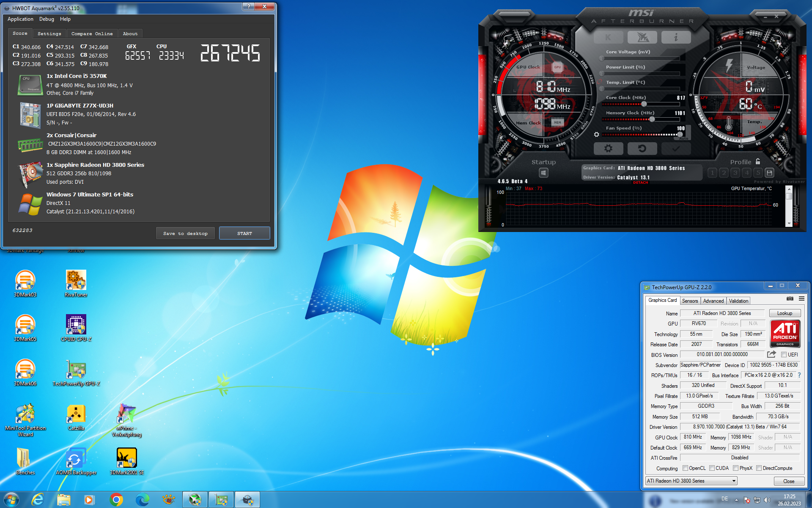Select Afterburner profile slot 2
This screenshot has height=508, width=812.
(x=724, y=173)
